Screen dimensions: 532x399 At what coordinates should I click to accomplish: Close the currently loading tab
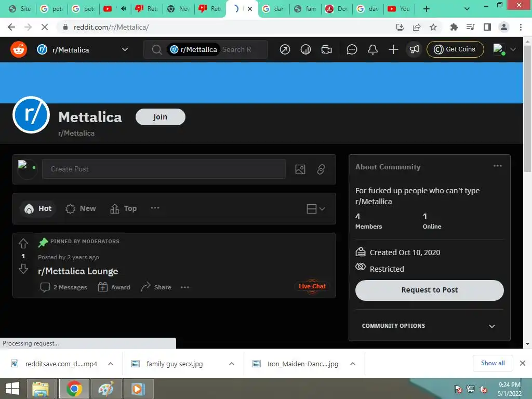coord(250,9)
